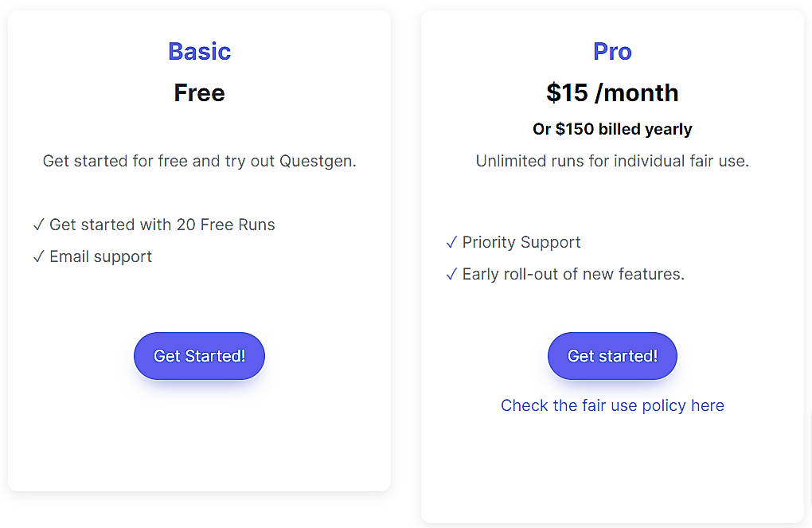Click the Free pricing label
Viewport: 812px width, 528px height.
(x=199, y=92)
